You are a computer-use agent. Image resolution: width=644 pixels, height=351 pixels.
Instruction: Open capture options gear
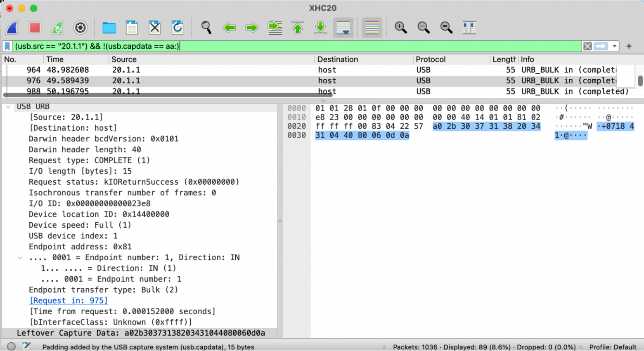pos(80,28)
